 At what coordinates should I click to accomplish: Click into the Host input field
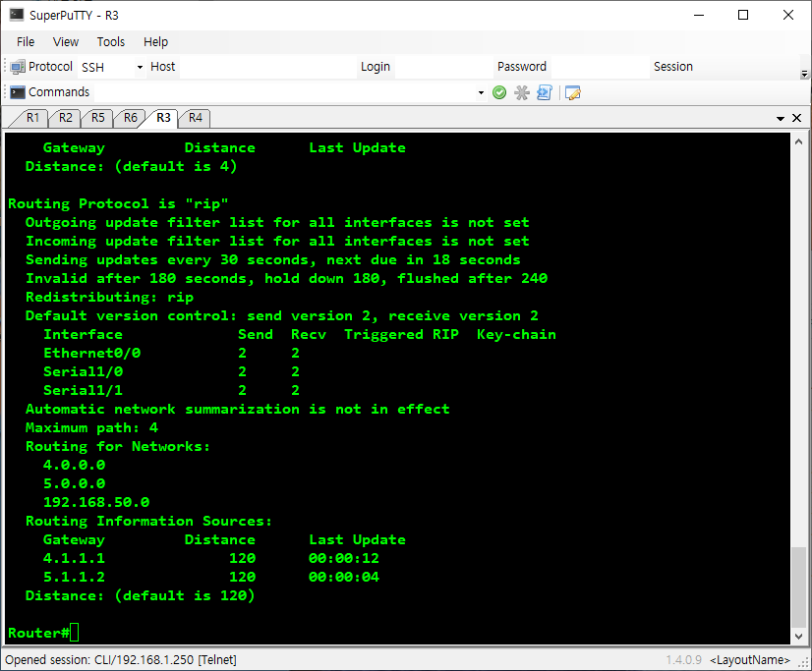(267, 67)
